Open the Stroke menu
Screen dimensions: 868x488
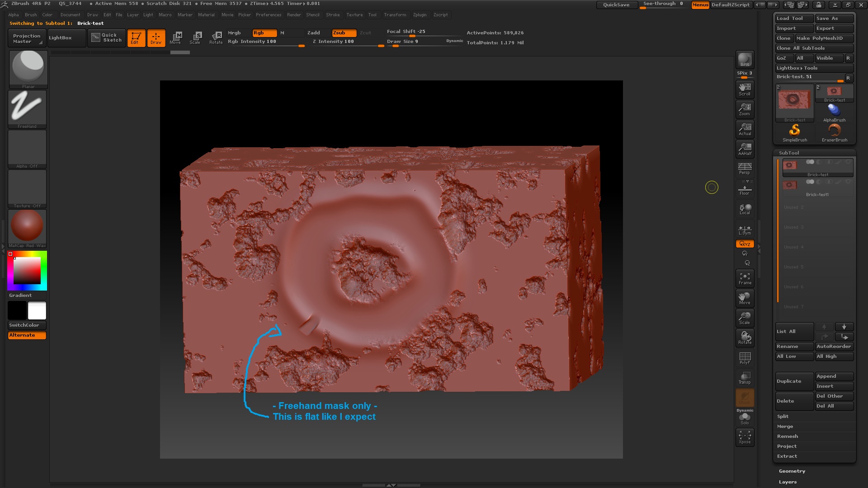click(x=333, y=14)
